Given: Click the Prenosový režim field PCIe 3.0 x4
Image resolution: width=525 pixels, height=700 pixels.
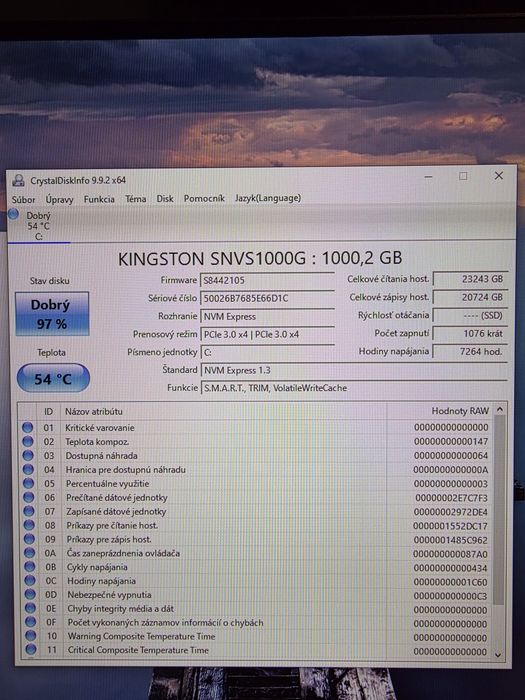Looking at the screenshot, I should (267, 334).
